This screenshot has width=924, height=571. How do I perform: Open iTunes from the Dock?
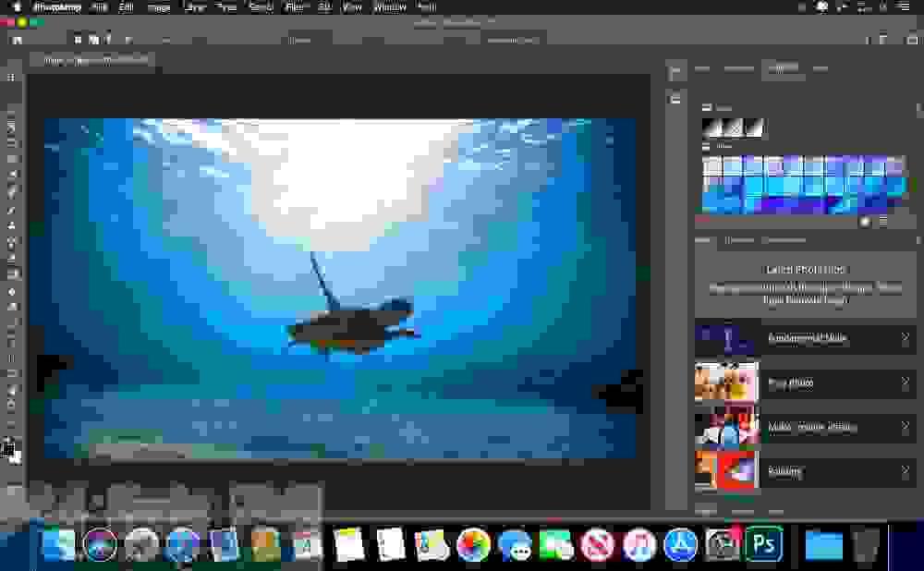click(638, 544)
